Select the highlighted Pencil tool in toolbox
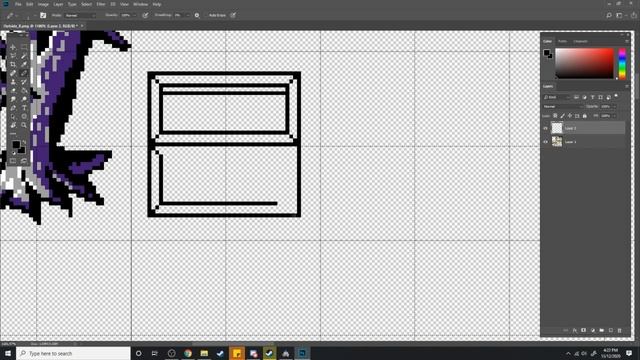 point(24,73)
